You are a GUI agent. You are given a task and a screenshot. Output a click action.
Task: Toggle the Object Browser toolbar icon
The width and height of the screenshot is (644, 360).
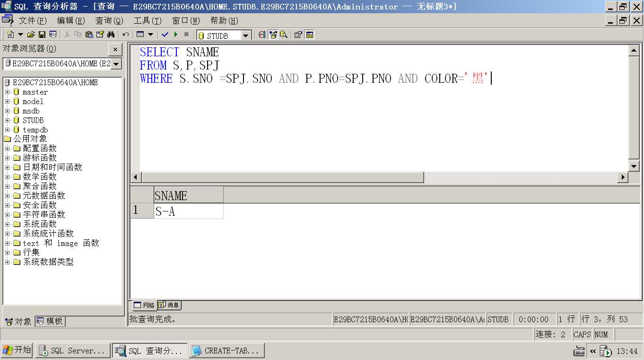pyautogui.click(x=273, y=35)
